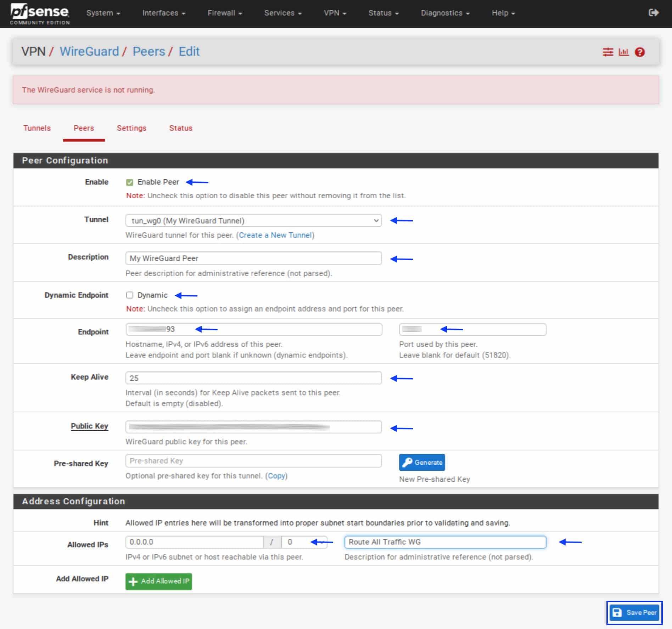Switch to the Status tab below banner

181,128
